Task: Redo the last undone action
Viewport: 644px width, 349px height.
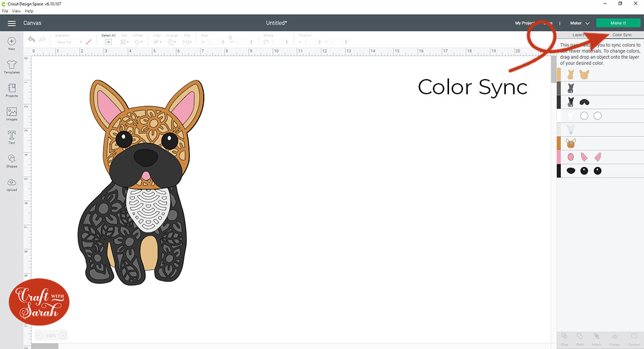Action: coord(42,40)
